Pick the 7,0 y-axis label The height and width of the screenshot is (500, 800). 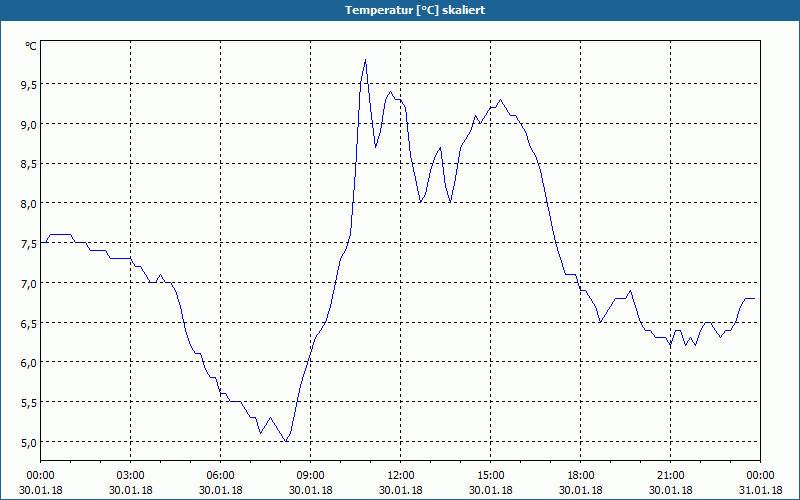29,284
